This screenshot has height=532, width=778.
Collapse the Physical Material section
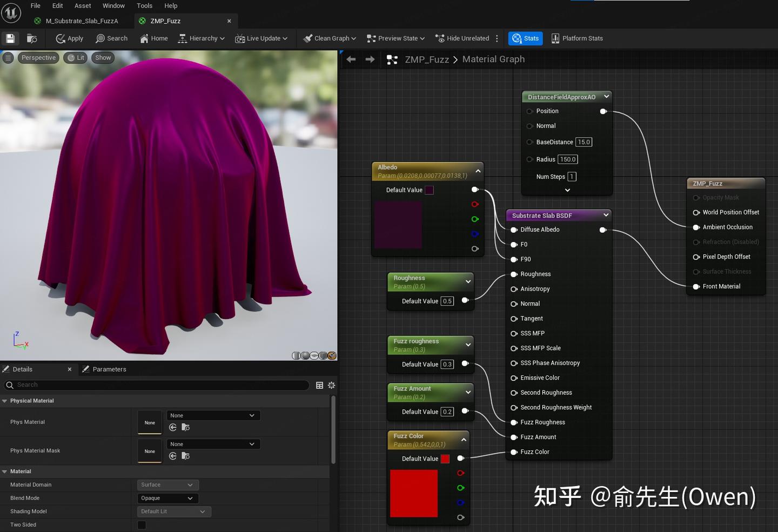5,401
